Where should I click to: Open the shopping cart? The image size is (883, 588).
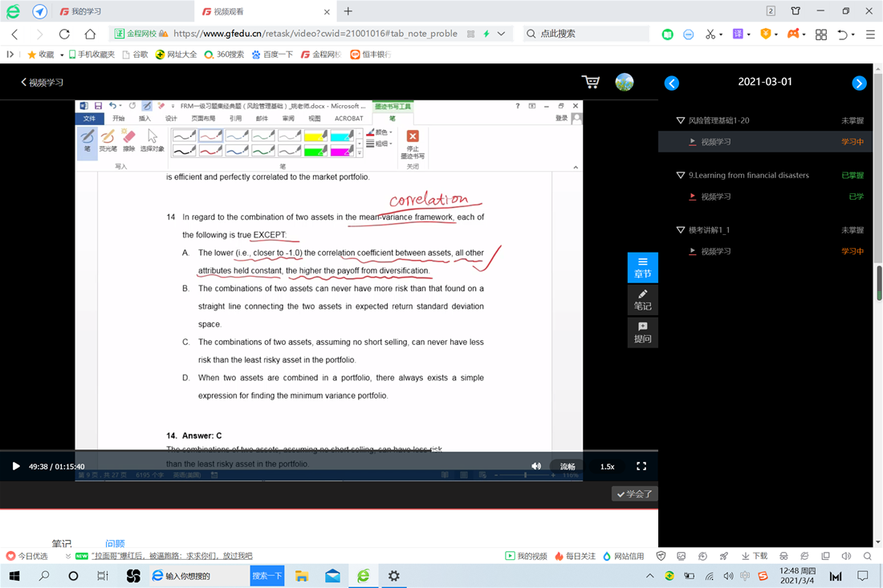pos(591,82)
